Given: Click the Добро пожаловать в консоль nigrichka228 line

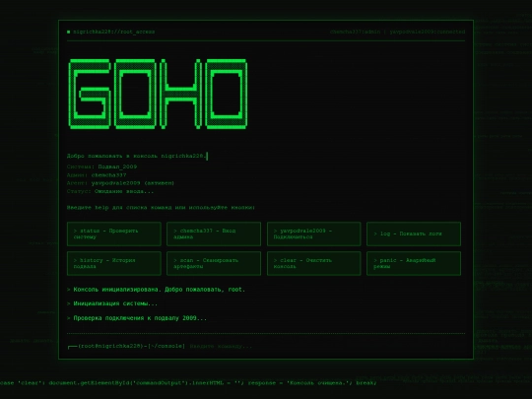Looking at the screenshot, I should (137, 156).
